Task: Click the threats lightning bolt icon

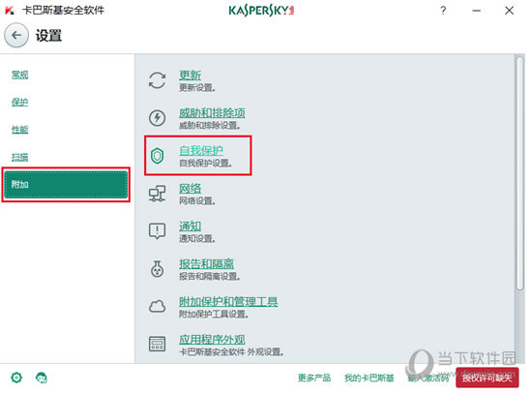Action: pos(157,118)
